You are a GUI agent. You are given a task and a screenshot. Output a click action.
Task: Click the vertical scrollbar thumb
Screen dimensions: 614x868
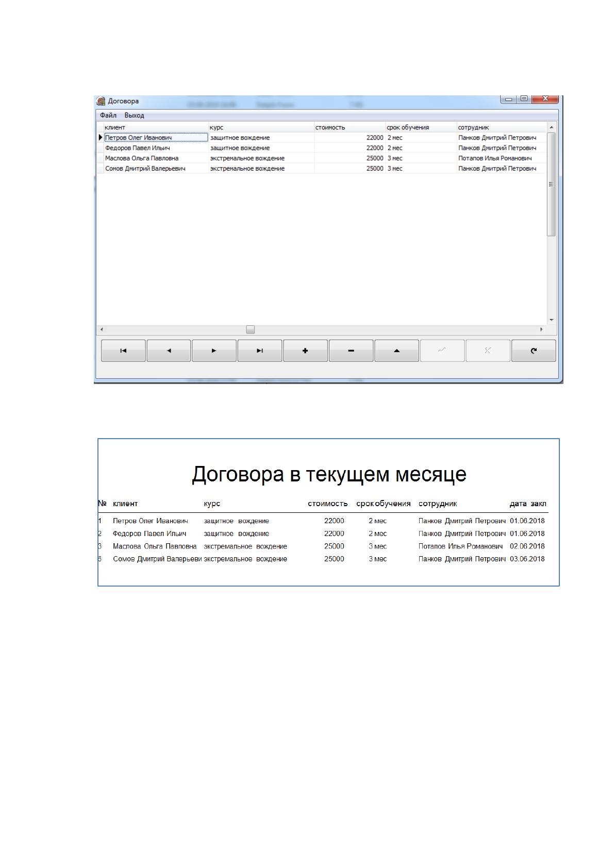(551, 184)
